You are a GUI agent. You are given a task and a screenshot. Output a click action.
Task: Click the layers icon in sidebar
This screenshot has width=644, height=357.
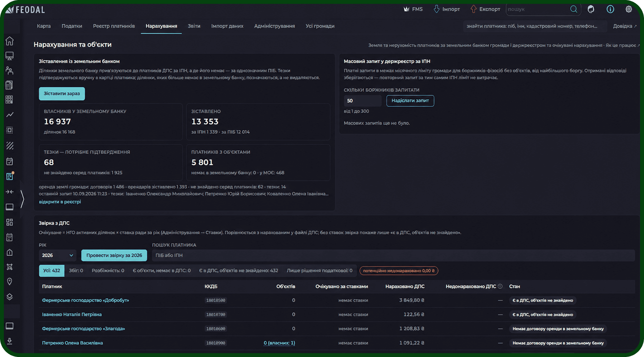click(x=10, y=297)
